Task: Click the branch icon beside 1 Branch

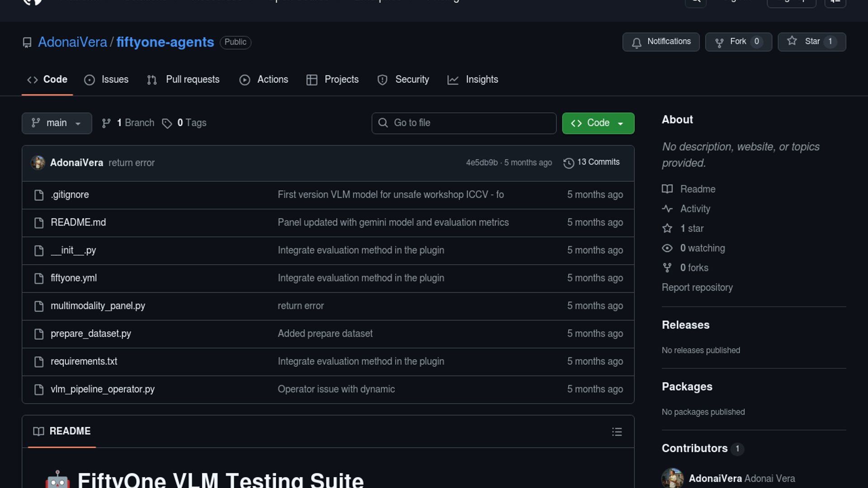Action: 106,123
